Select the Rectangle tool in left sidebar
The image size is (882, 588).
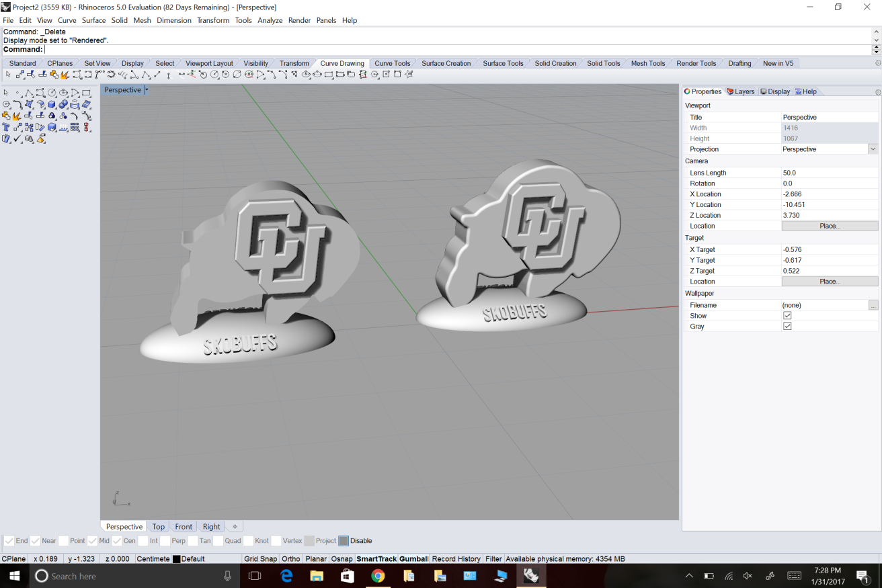point(86,93)
